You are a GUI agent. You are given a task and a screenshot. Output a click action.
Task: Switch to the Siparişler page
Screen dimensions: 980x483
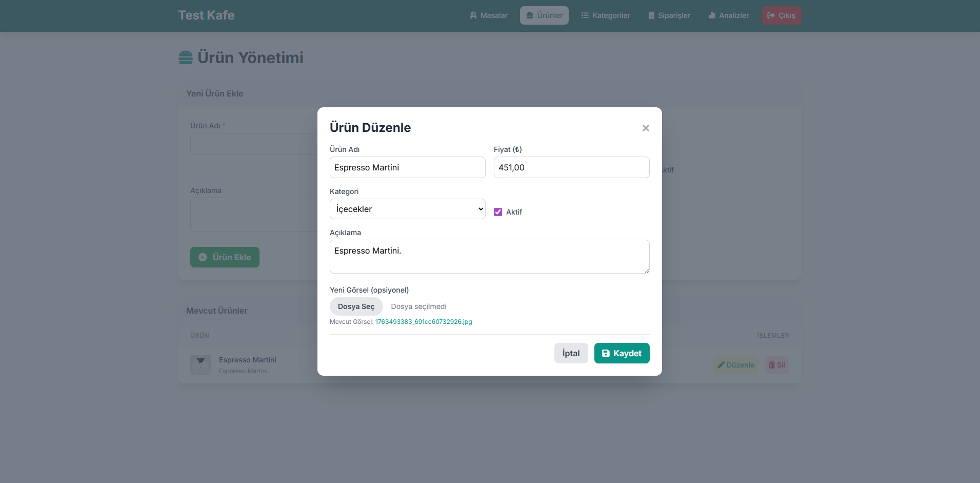pos(669,15)
